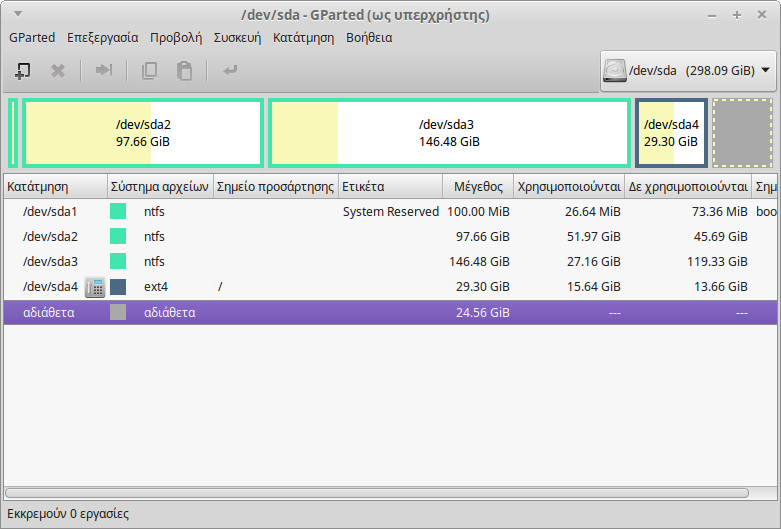Image resolution: width=781 pixels, height=529 pixels.
Task: Click the 146.48 GiB size cell in table
Action: [x=479, y=262]
